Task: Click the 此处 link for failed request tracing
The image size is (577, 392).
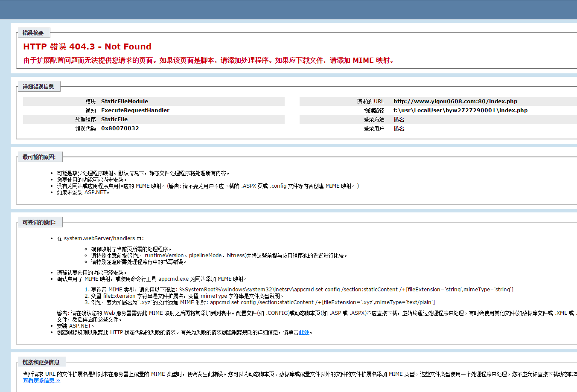Action: click(x=304, y=332)
